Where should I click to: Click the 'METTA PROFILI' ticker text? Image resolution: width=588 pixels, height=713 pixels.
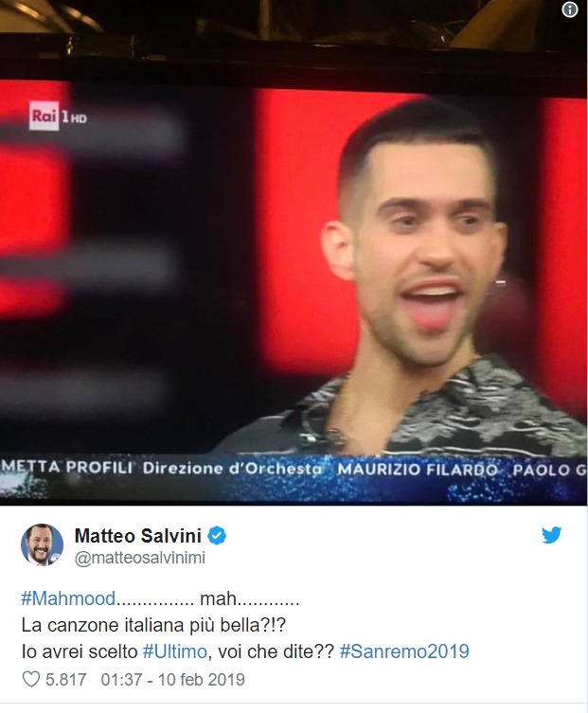coord(66,467)
